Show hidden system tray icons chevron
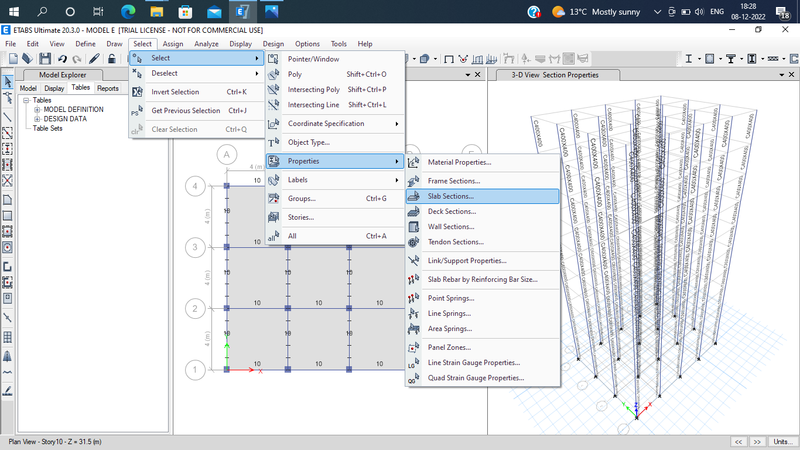Image resolution: width=800 pixels, height=450 pixels. pos(657,11)
